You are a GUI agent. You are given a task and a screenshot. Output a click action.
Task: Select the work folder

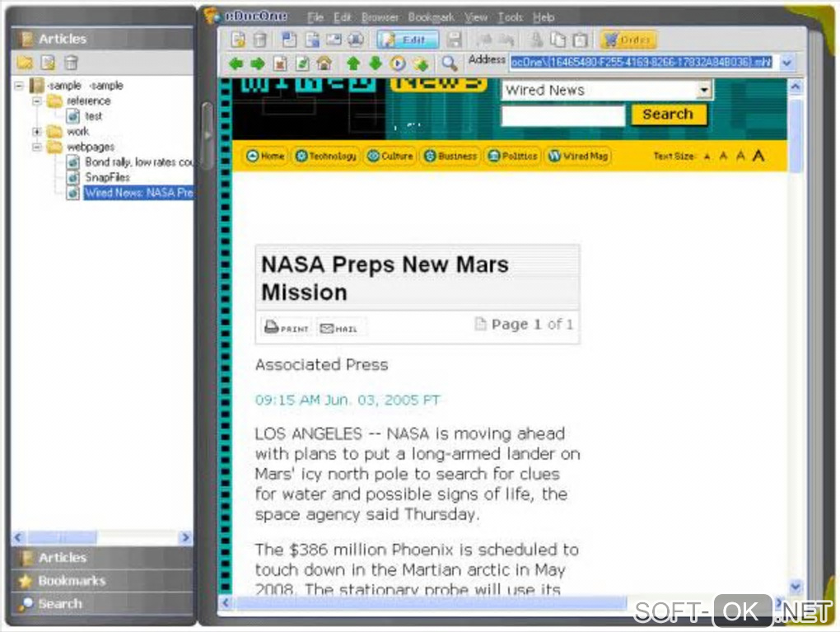77,131
